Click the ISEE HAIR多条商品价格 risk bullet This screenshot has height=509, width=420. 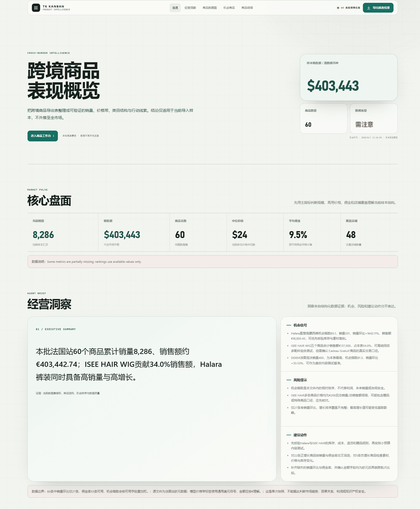click(x=340, y=398)
